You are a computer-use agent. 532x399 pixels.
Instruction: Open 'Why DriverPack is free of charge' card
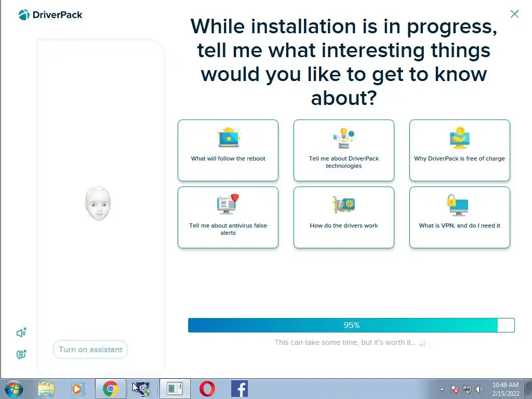[x=460, y=150]
